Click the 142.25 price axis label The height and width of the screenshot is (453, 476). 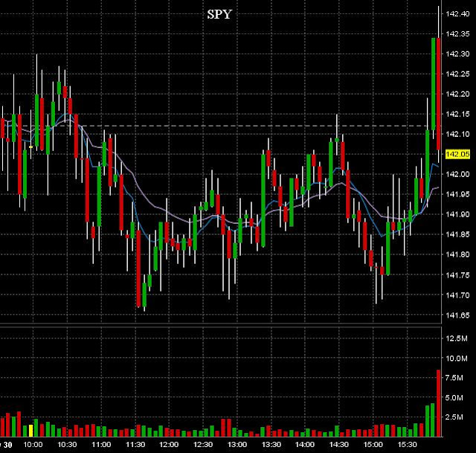click(457, 74)
